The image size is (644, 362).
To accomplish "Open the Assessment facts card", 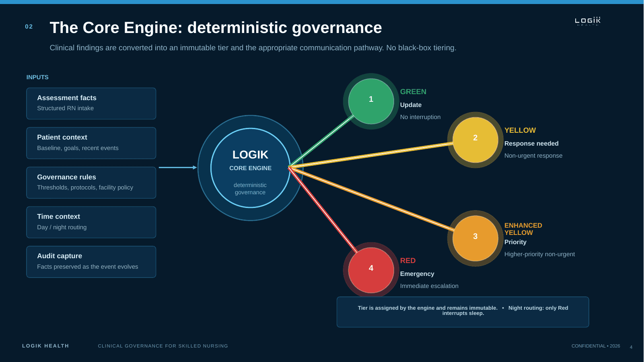I will coord(91,103).
